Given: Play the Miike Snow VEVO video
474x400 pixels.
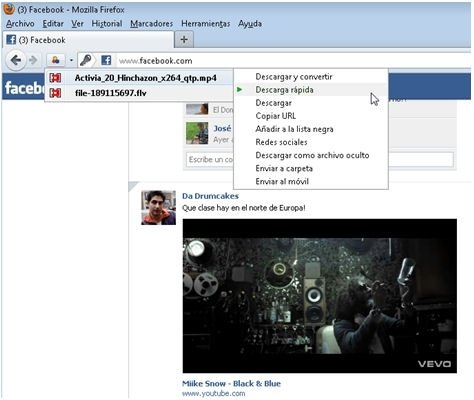Looking at the screenshot, I should click(320, 296).
